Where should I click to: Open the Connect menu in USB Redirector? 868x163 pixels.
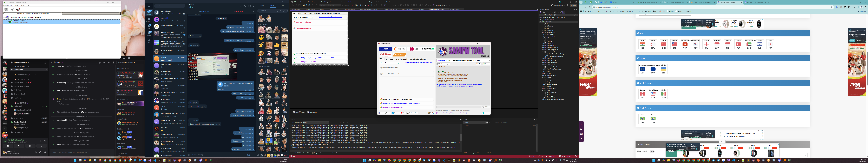(17, 5)
